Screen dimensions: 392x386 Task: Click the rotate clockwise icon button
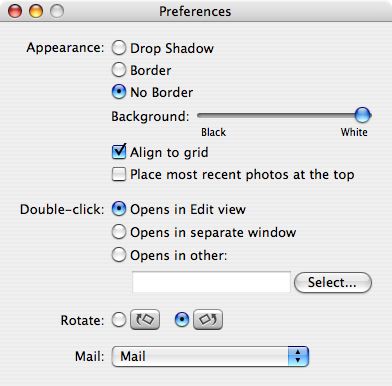click(208, 320)
